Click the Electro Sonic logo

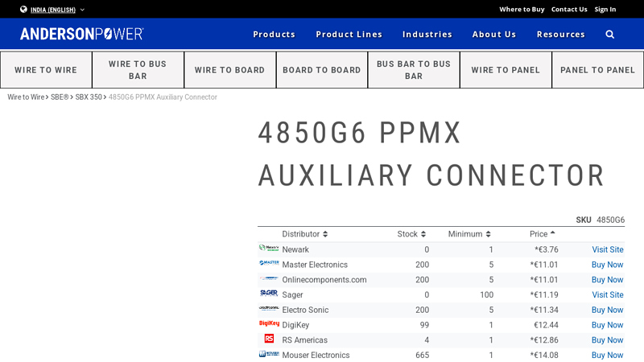coord(269,308)
